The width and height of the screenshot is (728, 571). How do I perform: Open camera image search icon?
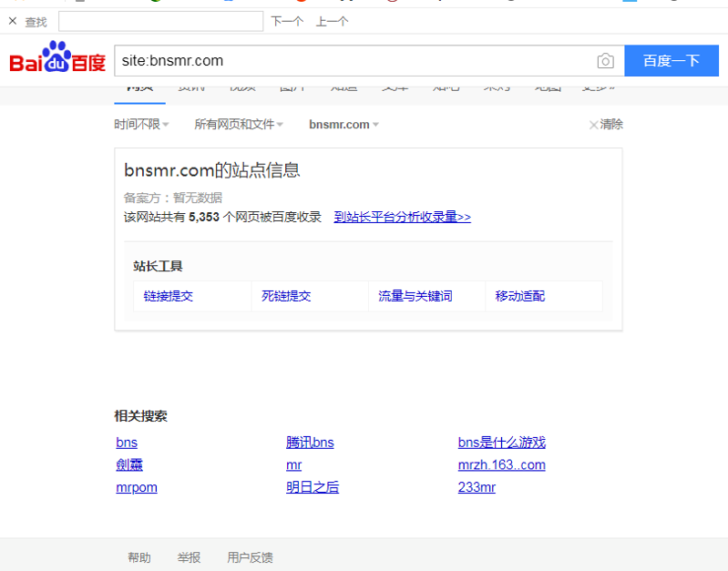(605, 61)
